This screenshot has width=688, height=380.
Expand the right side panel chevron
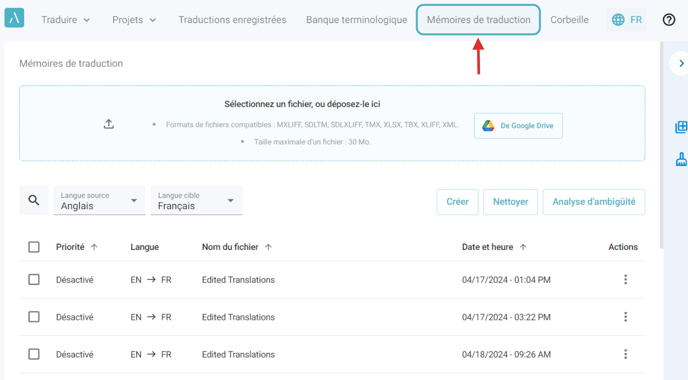coord(681,64)
